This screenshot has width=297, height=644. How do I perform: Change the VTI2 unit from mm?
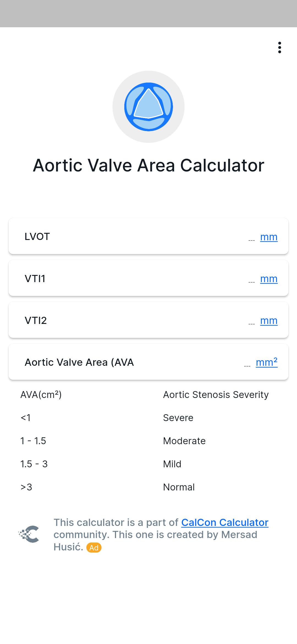(269, 320)
